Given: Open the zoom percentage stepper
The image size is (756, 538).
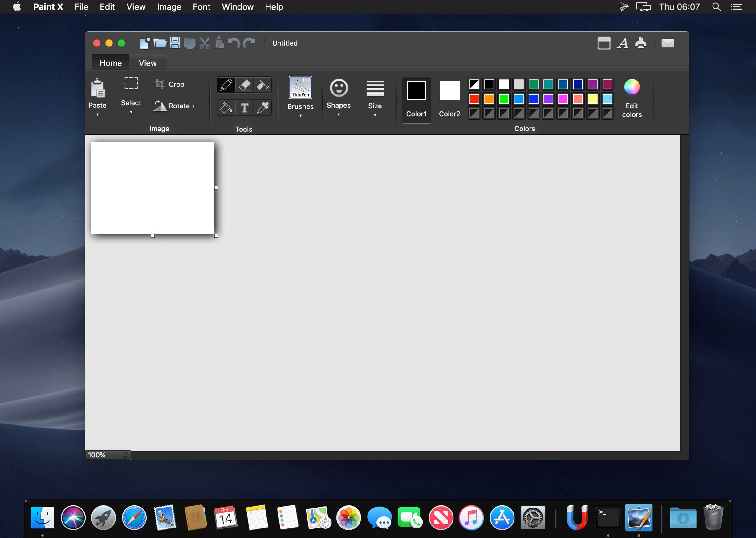Looking at the screenshot, I should [x=125, y=455].
